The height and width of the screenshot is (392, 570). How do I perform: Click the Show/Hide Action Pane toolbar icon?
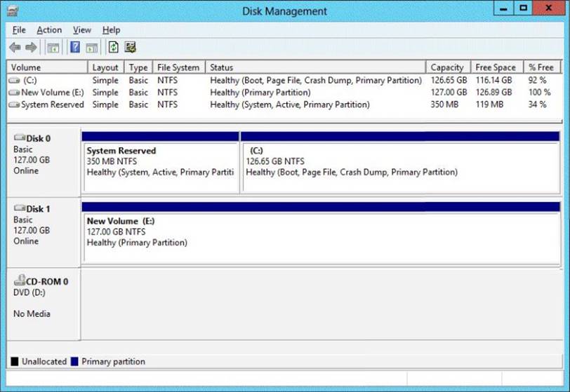click(x=91, y=48)
